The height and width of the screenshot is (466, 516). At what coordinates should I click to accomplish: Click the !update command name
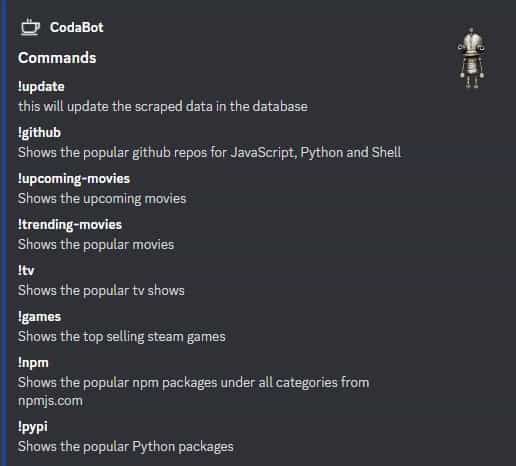[41, 87]
